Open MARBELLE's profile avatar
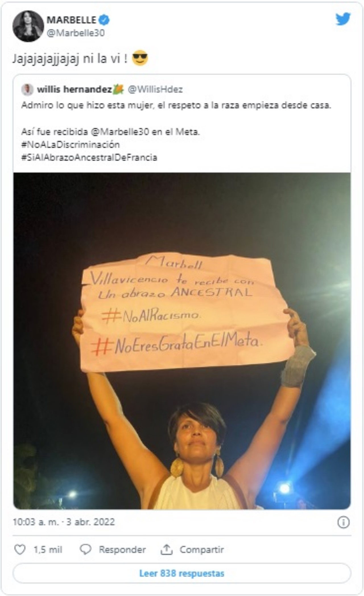 click(28, 26)
